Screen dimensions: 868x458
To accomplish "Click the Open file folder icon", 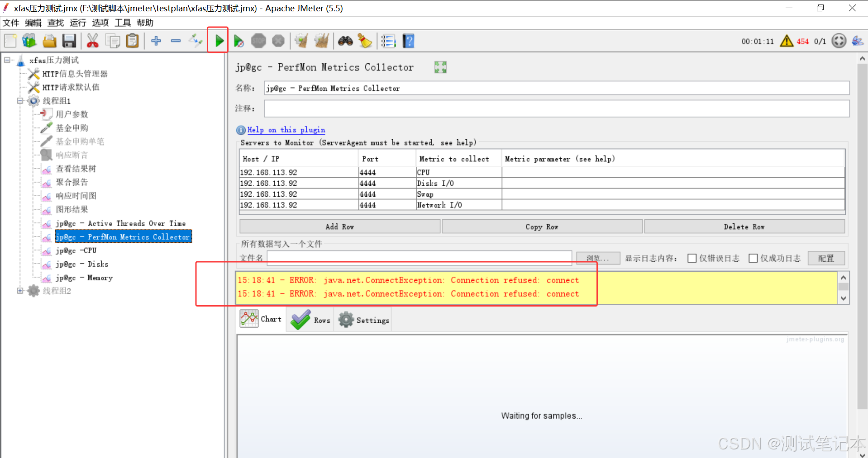I will click(x=49, y=41).
